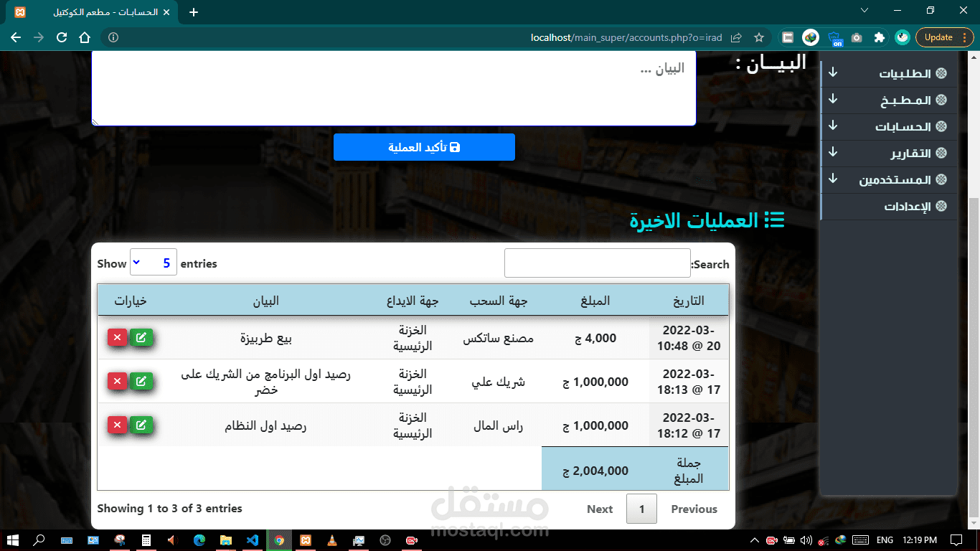Close the الحسابات browser tab
980x551 pixels.
pyautogui.click(x=167, y=12)
